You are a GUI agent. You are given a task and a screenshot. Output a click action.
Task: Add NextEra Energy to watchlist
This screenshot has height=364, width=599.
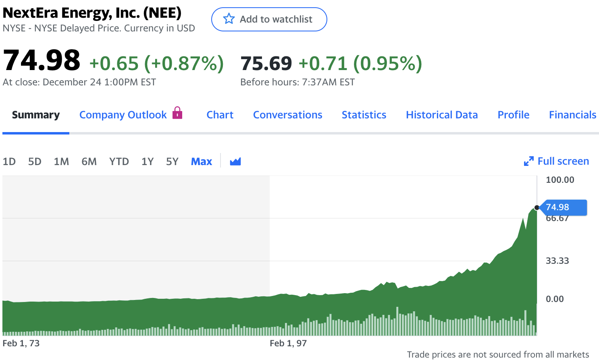tap(269, 19)
